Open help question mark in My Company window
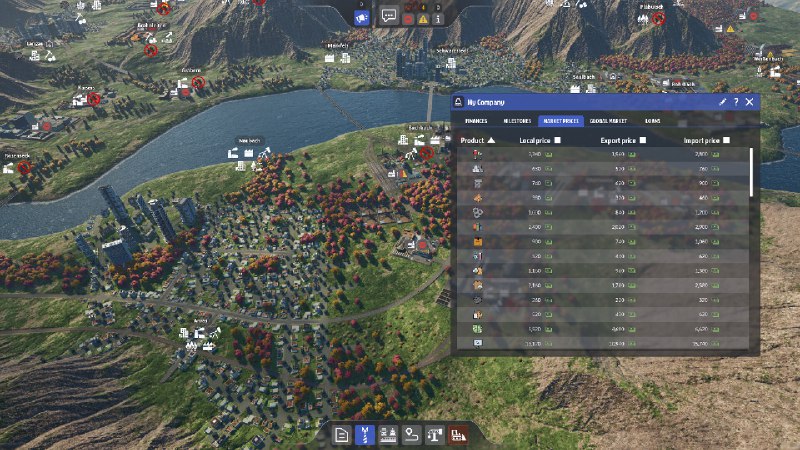The image size is (800, 450). (x=736, y=102)
